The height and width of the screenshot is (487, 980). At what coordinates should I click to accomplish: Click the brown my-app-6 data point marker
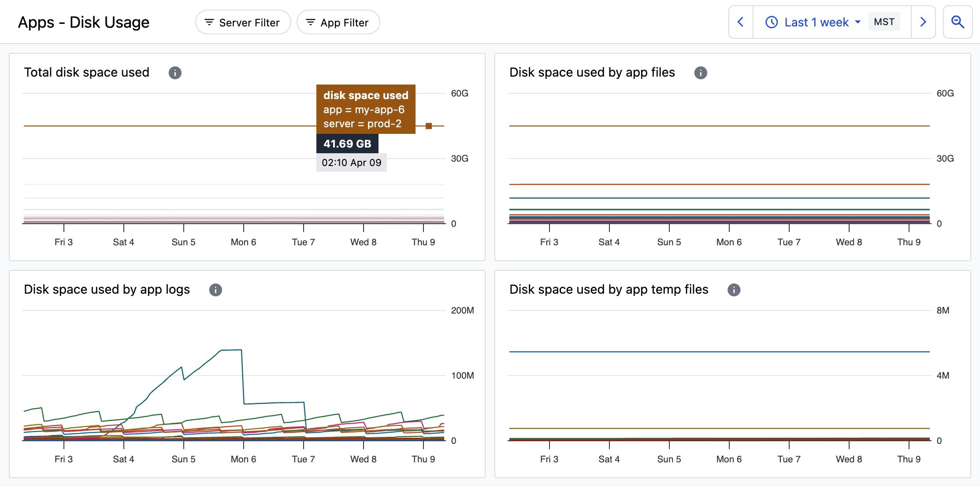[428, 126]
